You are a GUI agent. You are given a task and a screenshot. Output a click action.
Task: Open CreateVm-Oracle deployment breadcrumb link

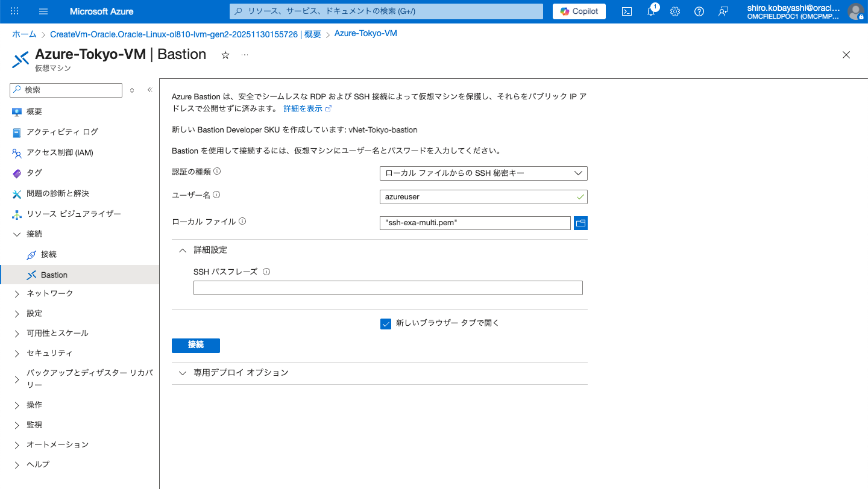186,35
